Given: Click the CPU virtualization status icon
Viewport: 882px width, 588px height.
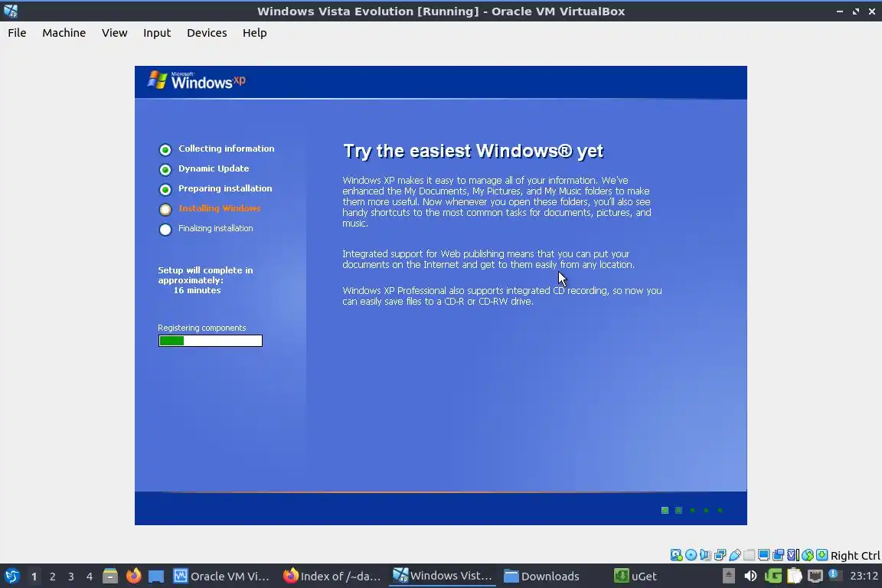Looking at the screenshot, I should pos(792,555).
